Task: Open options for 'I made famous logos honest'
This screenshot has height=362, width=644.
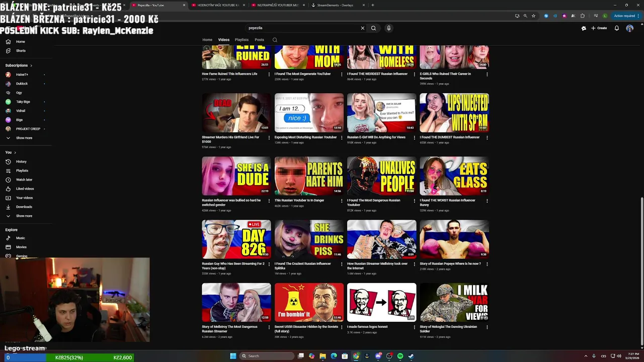Action: [x=414, y=327]
